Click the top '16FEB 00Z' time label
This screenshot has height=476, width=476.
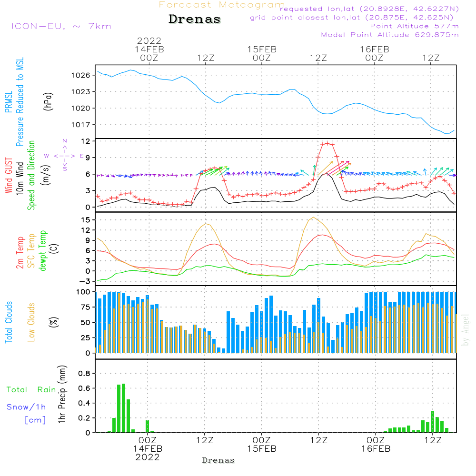pos(374,54)
